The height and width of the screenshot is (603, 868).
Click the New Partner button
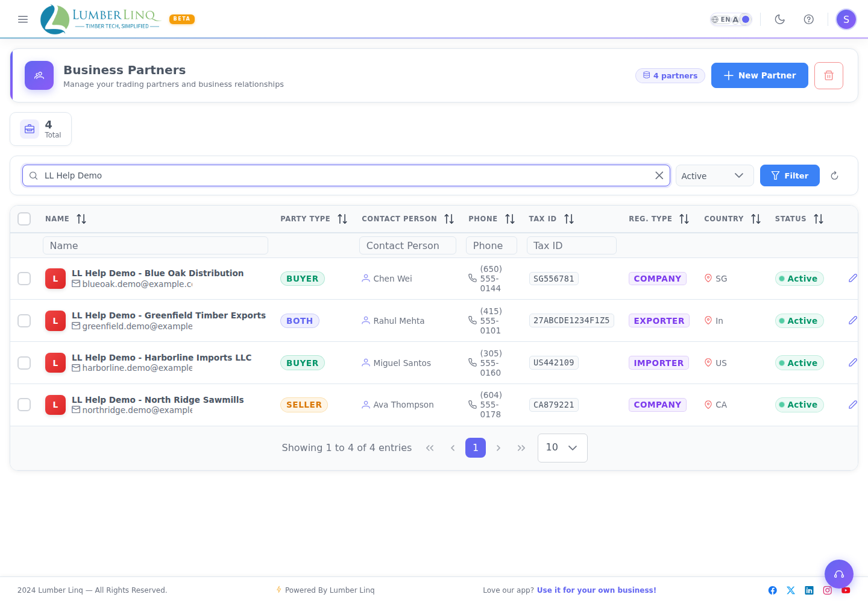759,75
